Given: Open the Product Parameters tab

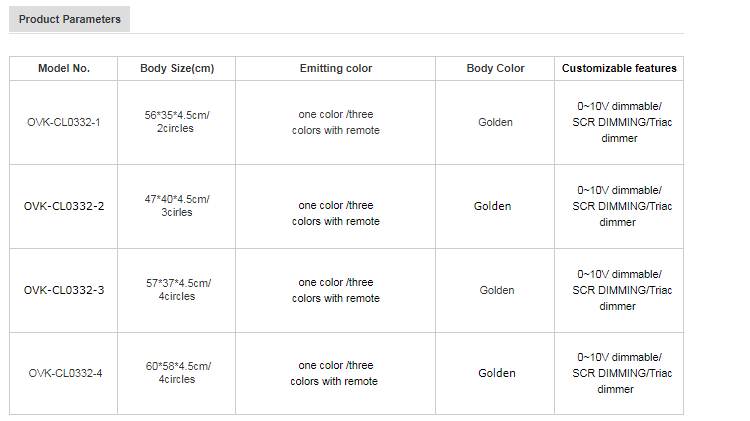Looking at the screenshot, I should [70, 19].
